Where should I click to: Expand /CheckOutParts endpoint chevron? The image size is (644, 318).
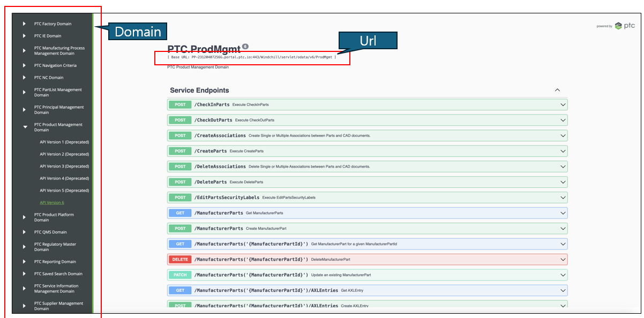(563, 120)
